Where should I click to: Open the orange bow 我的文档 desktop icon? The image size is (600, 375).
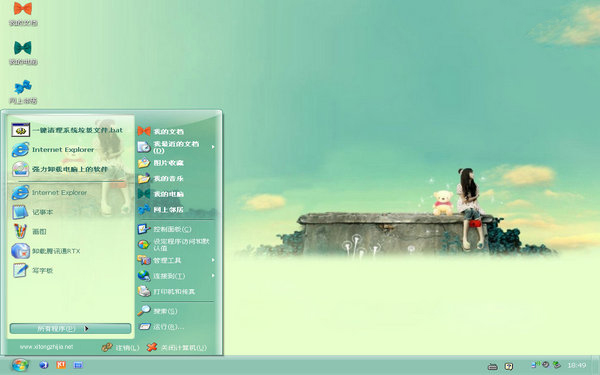tap(23, 14)
